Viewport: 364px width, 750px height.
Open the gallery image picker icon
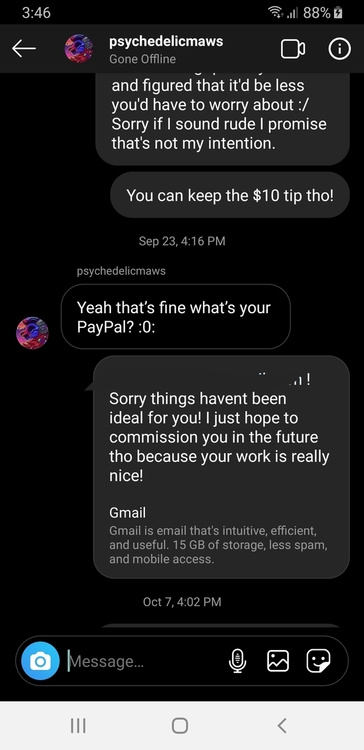[x=278, y=661]
